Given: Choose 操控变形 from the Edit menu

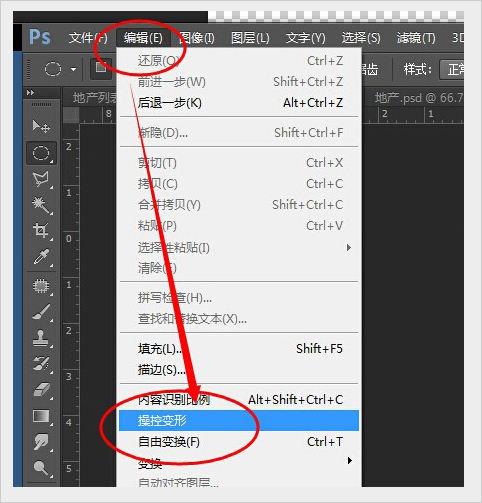Looking at the screenshot, I should click(239, 420).
